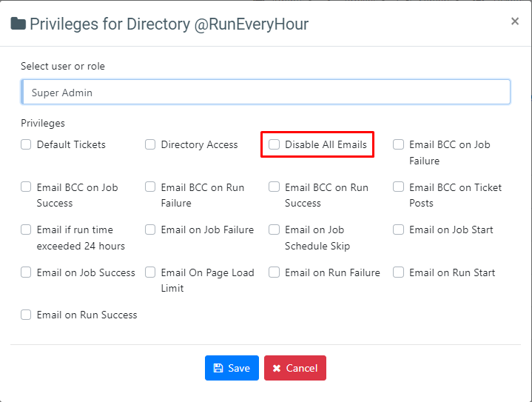Tick Email on Job Schedule Skip
The height and width of the screenshot is (402, 532).
coord(275,230)
